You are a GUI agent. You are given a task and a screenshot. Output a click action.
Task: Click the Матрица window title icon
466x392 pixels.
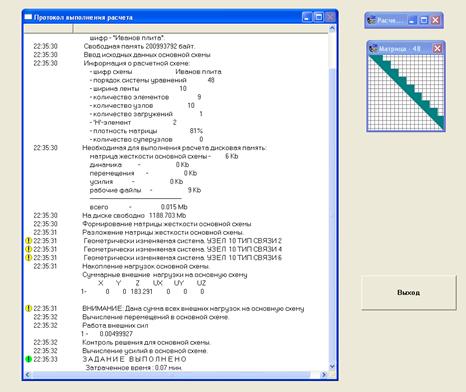374,49
